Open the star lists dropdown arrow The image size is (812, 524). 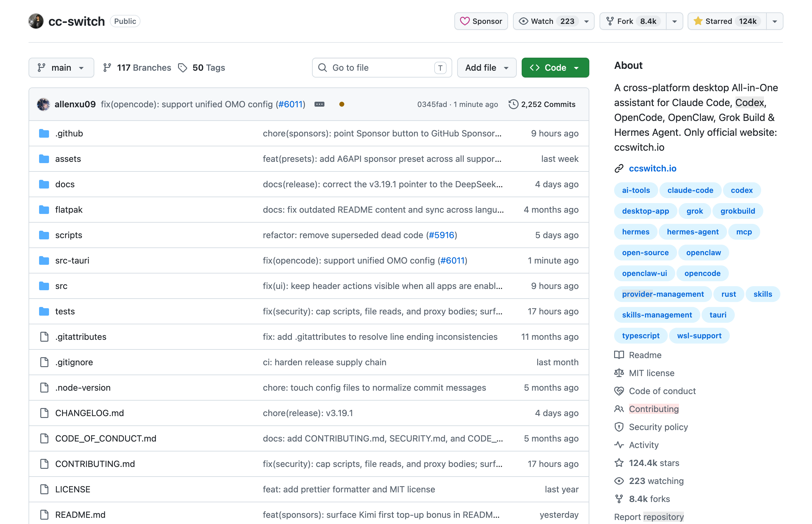774,21
